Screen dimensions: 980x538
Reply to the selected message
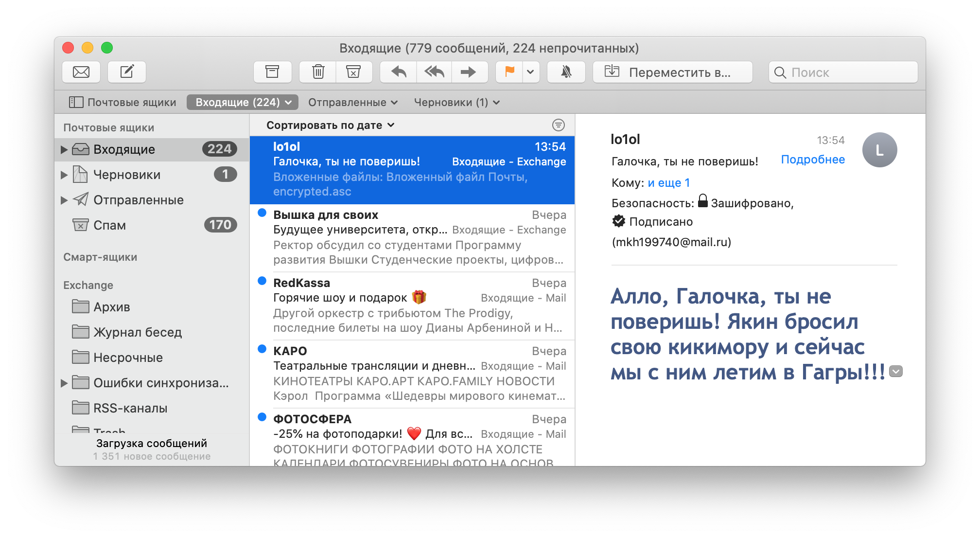coord(399,72)
